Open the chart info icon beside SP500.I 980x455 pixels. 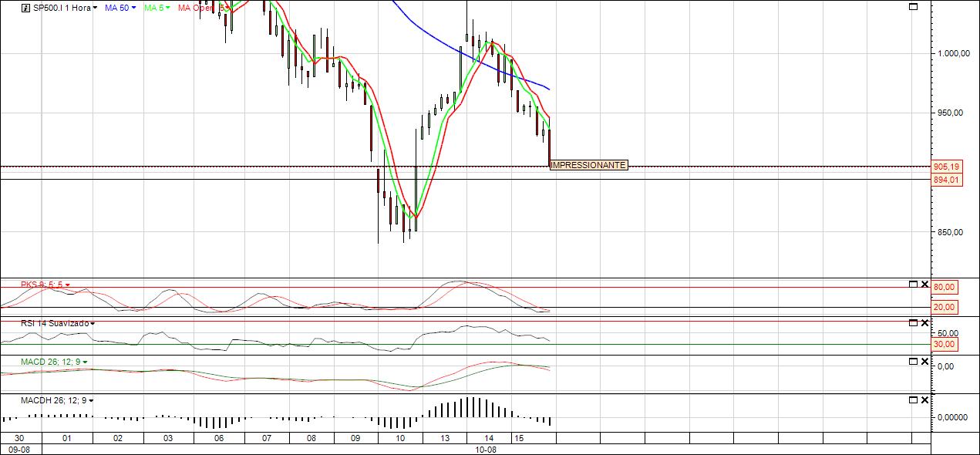click(25, 8)
